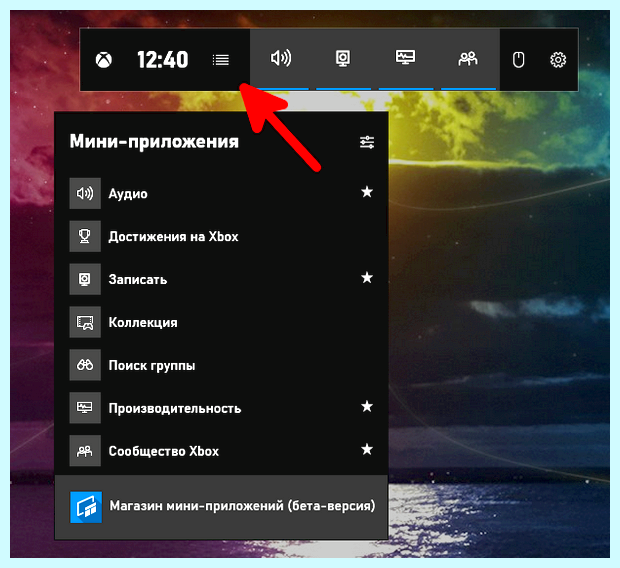Click the Аудио speaker icon
Screen dimensions: 620x568
click(85, 193)
